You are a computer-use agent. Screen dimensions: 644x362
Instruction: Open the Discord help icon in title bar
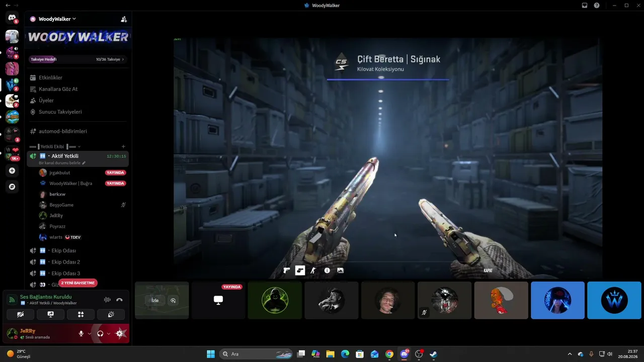pyautogui.click(x=597, y=6)
